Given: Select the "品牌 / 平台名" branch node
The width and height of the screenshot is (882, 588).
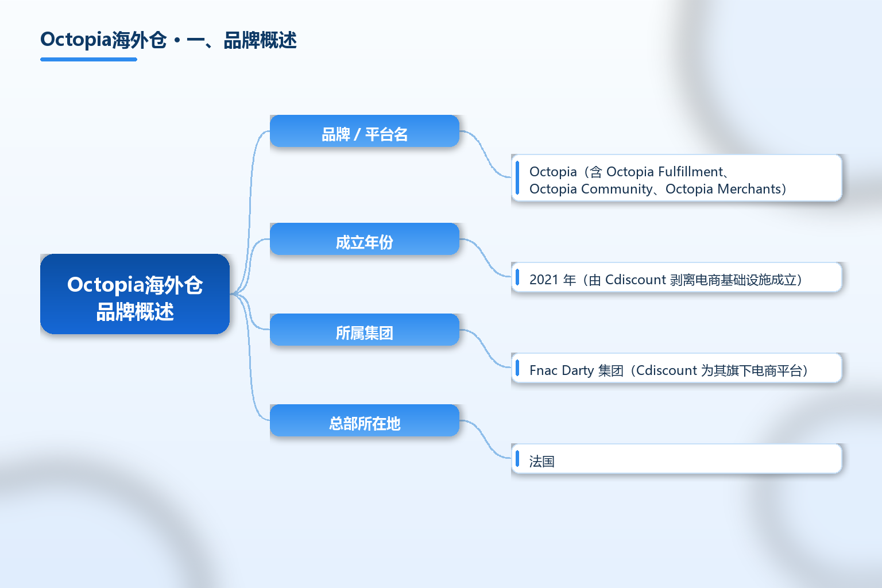Looking at the screenshot, I should [x=365, y=131].
